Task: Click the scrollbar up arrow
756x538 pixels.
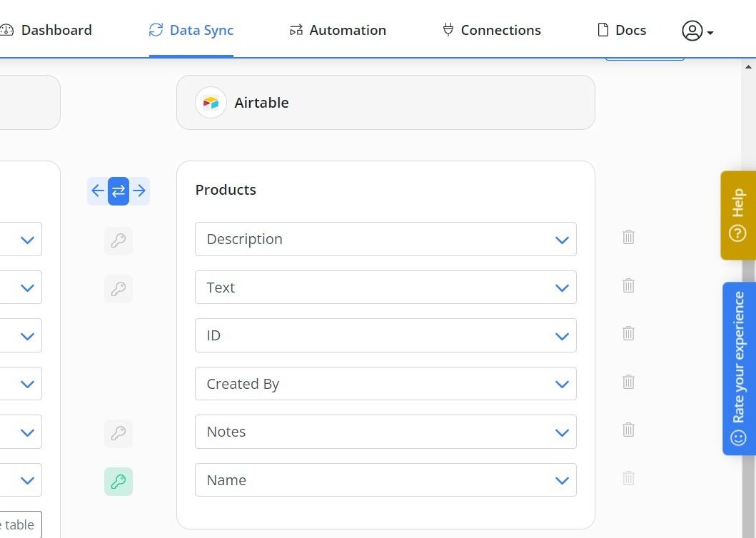Action: coord(748,67)
